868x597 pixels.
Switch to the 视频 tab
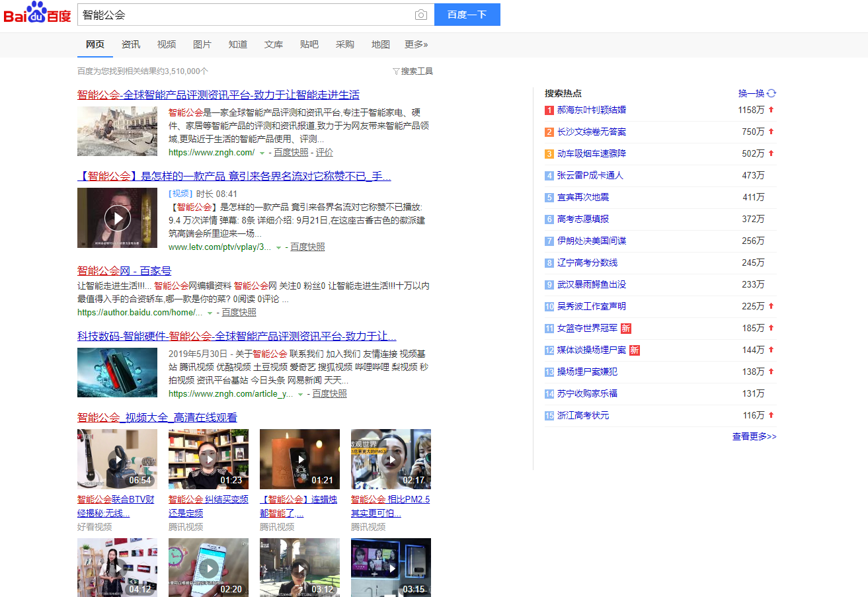point(166,44)
